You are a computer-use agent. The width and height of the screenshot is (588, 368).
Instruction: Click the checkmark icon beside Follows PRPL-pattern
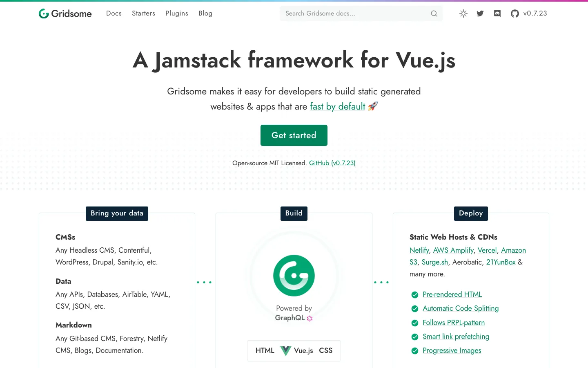(x=415, y=323)
